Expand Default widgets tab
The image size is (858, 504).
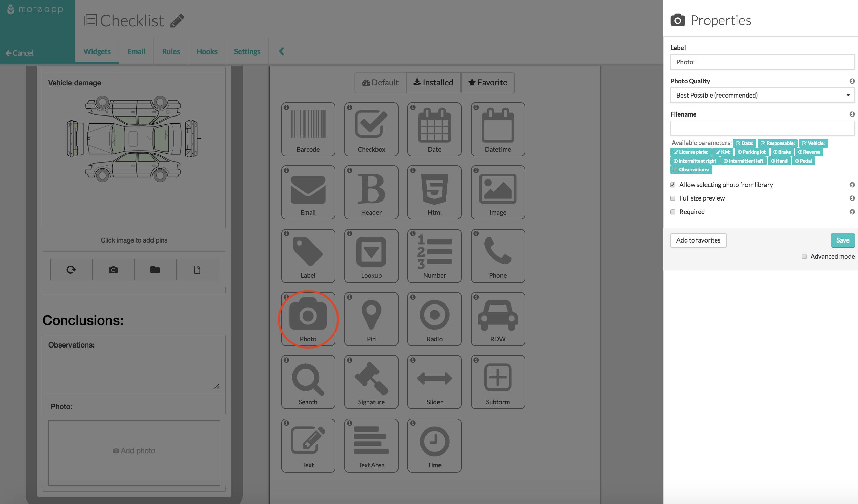(x=380, y=83)
